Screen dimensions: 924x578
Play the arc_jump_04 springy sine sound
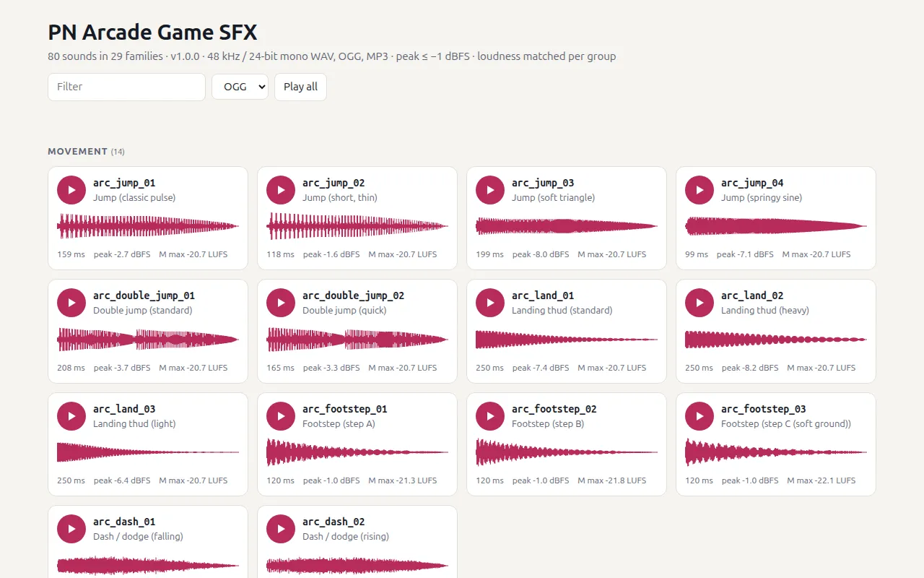(x=699, y=190)
